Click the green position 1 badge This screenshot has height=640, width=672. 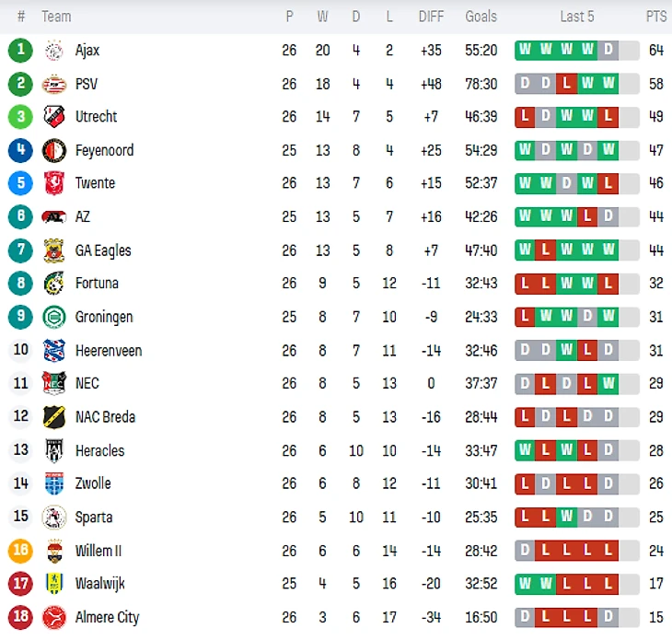tap(20, 50)
